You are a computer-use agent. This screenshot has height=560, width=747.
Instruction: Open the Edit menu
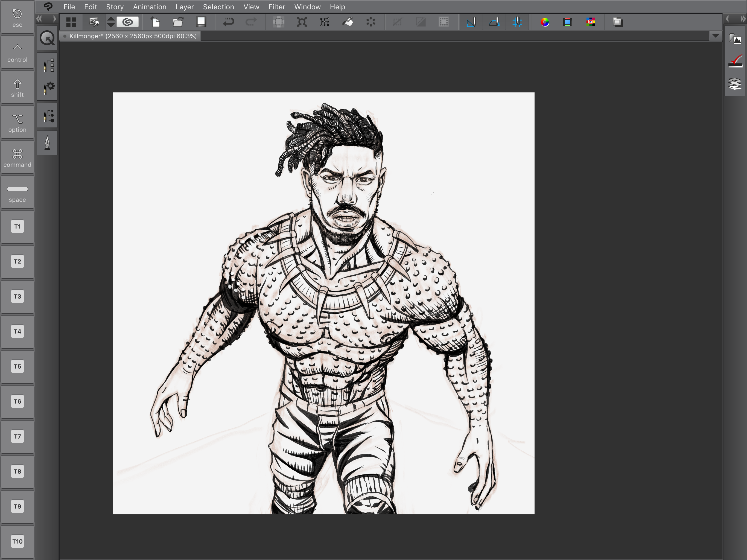[91, 7]
